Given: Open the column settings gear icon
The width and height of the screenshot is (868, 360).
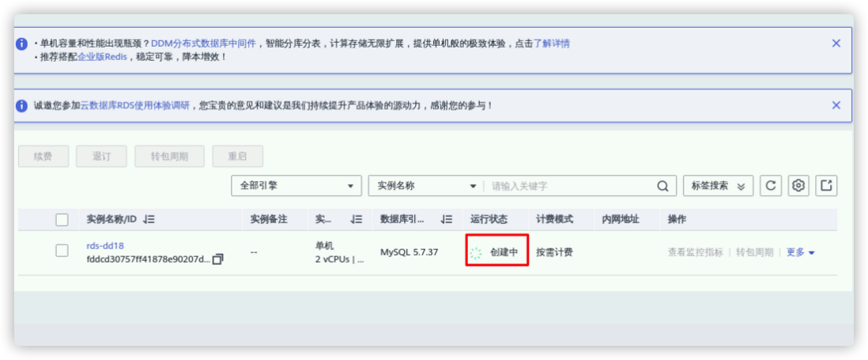Looking at the screenshot, I should [x=798, y=186].
